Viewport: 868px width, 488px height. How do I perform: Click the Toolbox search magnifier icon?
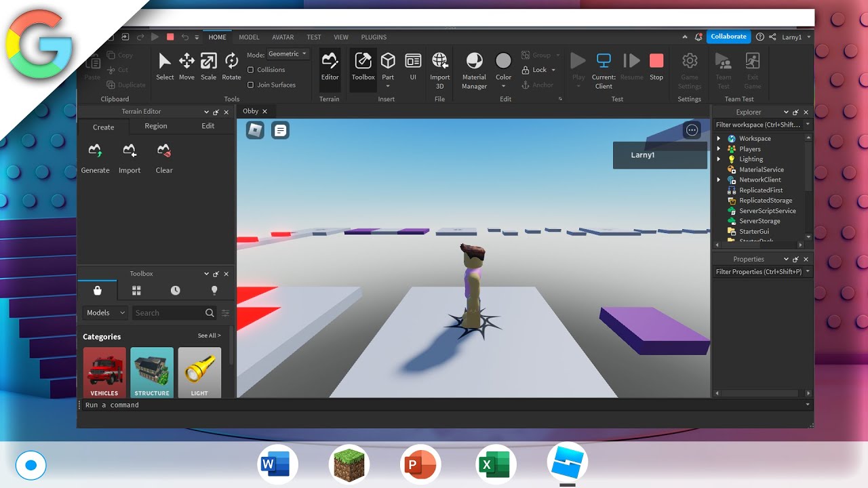click(x=210, y=313)
